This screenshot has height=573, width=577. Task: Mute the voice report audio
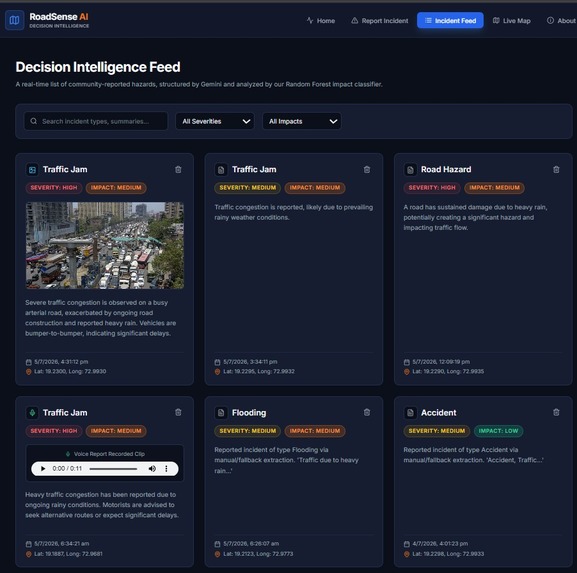(x=152, y=468)
